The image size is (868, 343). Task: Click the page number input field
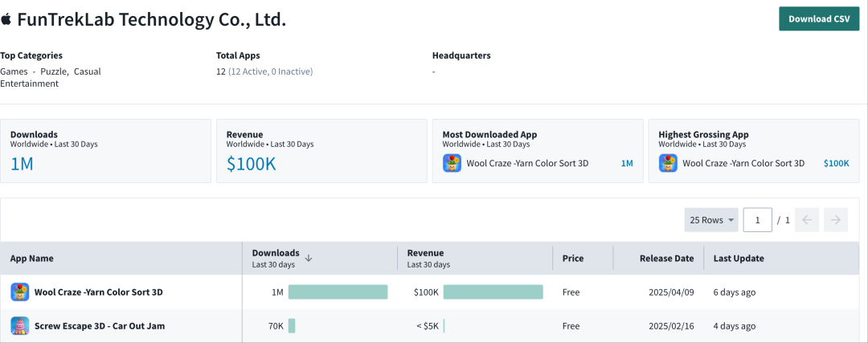(757, 220)
